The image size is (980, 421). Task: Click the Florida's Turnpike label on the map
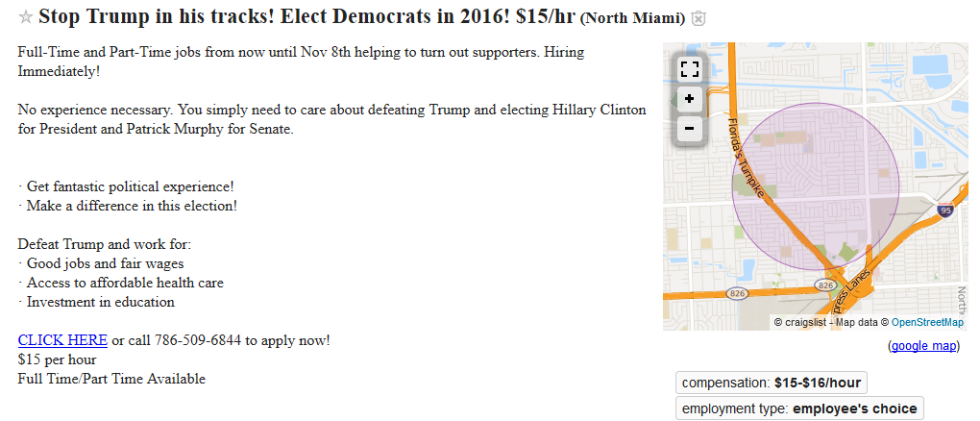[746, 159]
